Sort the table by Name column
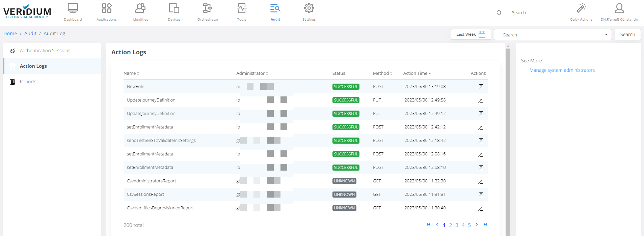Viewport: 644px width, 236px height. [131, 73]
